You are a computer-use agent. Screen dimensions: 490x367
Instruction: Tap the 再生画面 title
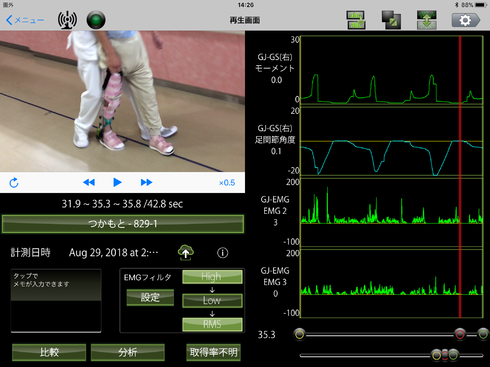[245, 20]
